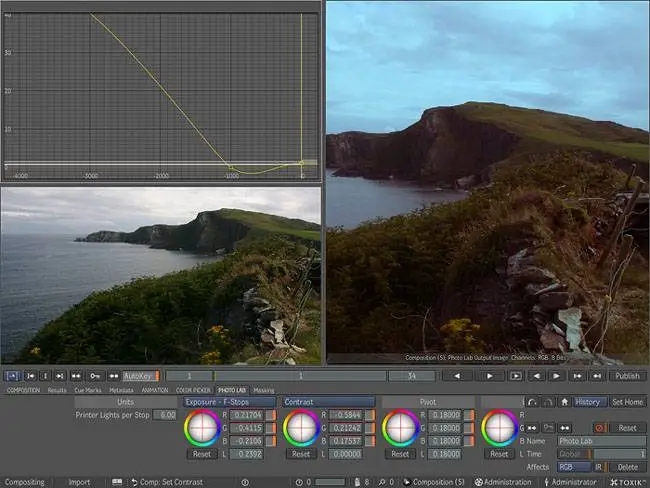Click the Administration gear icon in status bar
650x488 pixels.
point(478,482)
